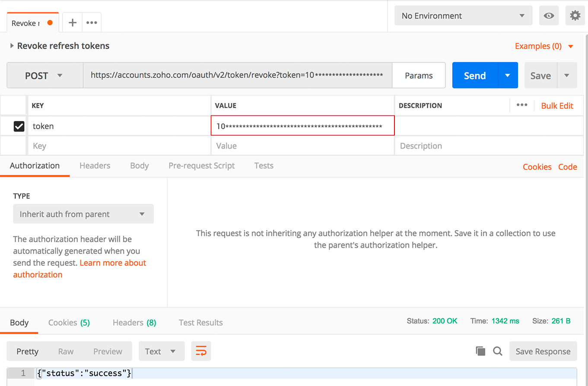This screenshot has height=386, width=588.
Task: Copy response body to clipboard icon
Action: click(480, 351)
